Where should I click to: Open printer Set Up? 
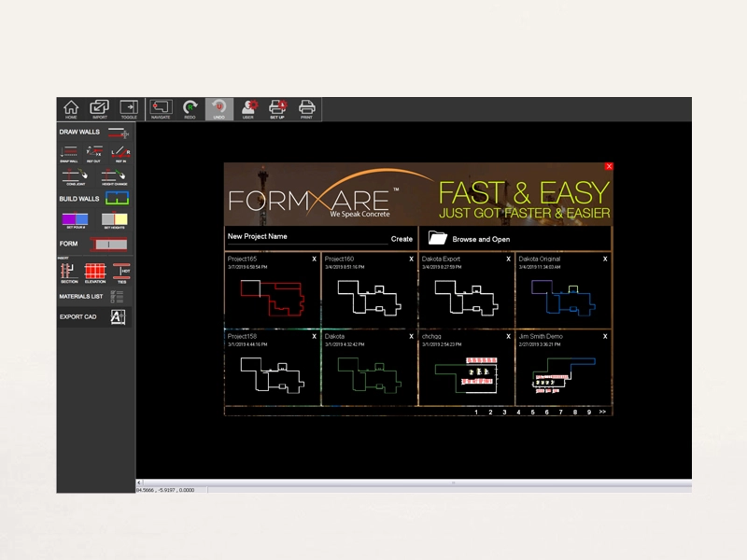tap(277, 109)
